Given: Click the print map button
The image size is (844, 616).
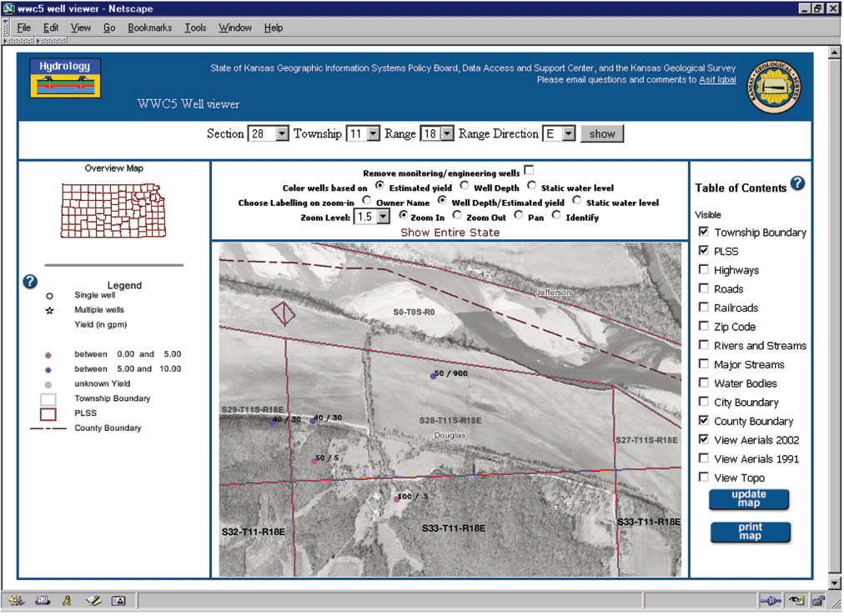Looking at the screenshot, I should click(x=751, y=532).
